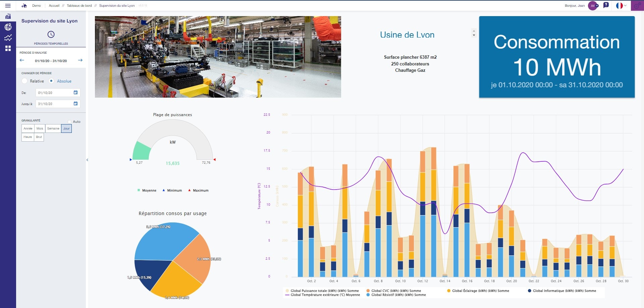Toggle Moyenne legend in gauge chart
Screen dimensions: 644x308
tap(147, 191)
